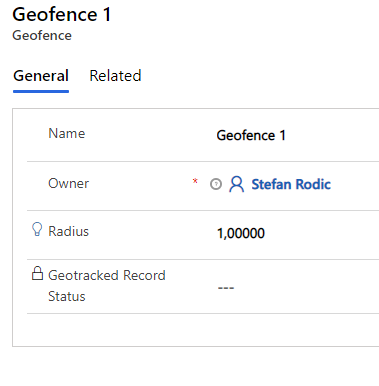Viewport: 379px width, 386px height.
Task: Click the Geofence 1 page title
Action: [62, 15]
